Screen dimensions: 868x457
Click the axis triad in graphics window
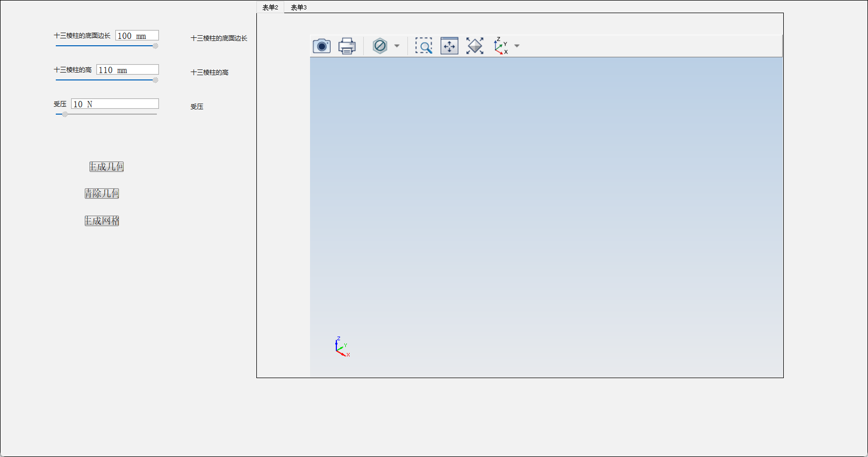pyautogui.click(x=342, y=347)
